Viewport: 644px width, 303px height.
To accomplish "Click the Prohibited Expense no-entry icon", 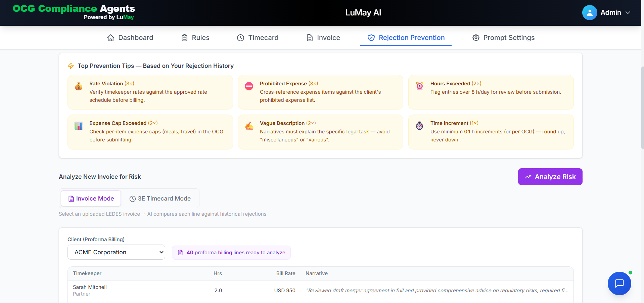I will (249, 86).
